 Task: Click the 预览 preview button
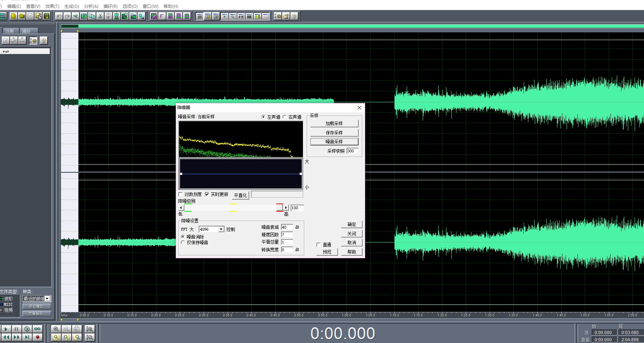[327, 252]
